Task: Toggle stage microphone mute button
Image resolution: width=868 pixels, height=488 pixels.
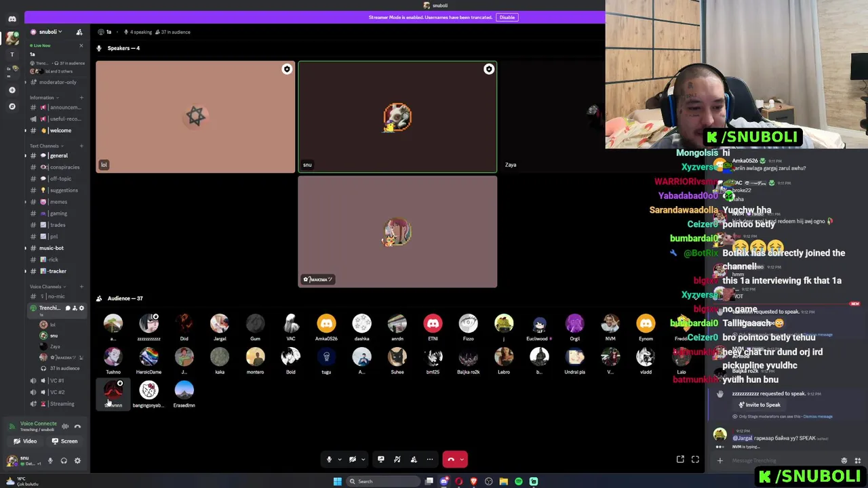Action: (x=329, y=460)
